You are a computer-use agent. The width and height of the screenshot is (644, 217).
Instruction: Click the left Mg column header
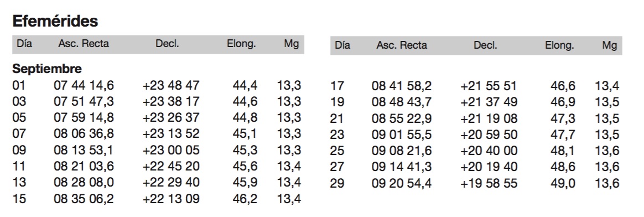pyautogui.click(x=291, y=44)
